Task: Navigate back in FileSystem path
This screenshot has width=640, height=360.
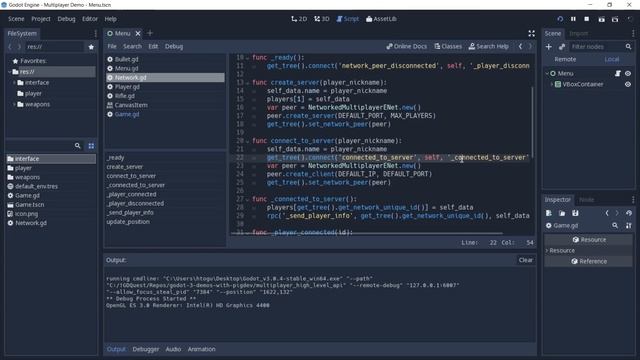Action: tap(10, 47)
